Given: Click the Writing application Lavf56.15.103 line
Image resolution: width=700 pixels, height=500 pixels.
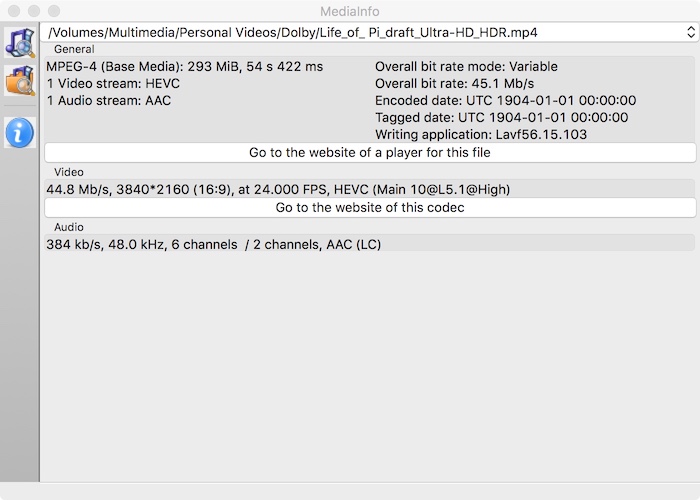Looking at the screenshot, I should (x=481, y=134).
